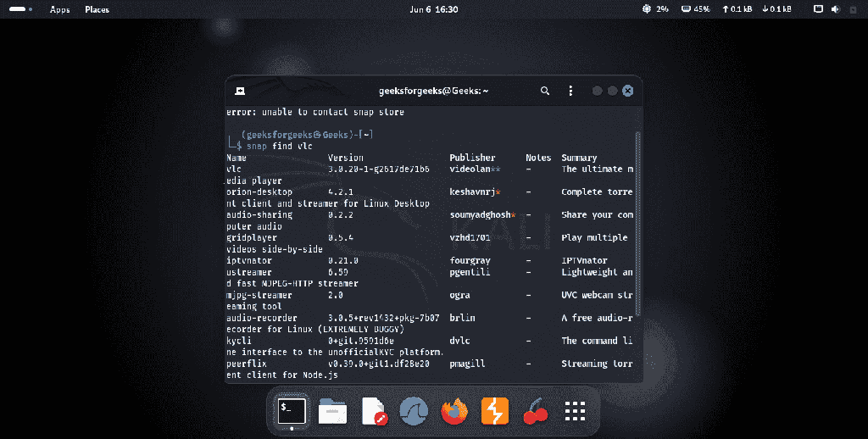This screenshot has height=439, width=868.
Task: Click the 'Summary' column header
Action: coord(579,158)
